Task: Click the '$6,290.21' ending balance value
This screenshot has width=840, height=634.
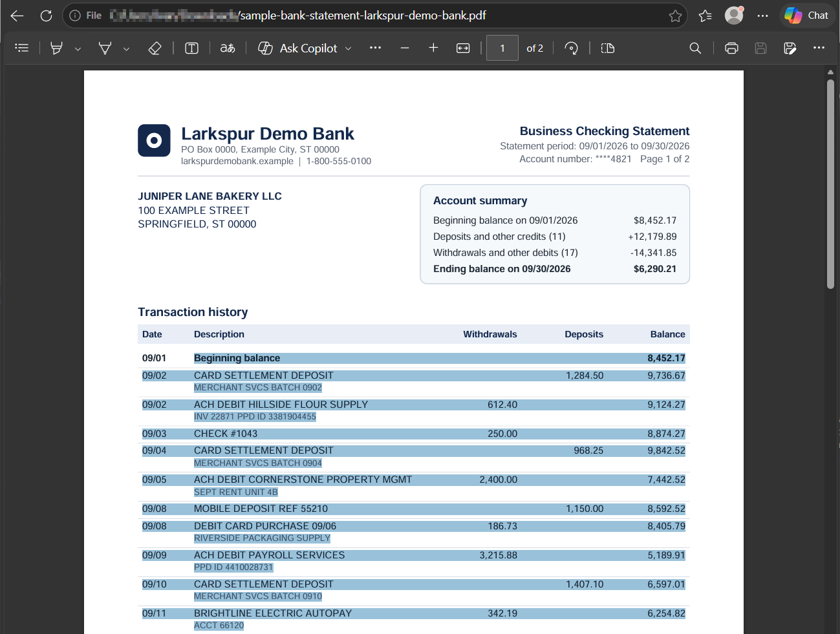Action: (655, 269)
